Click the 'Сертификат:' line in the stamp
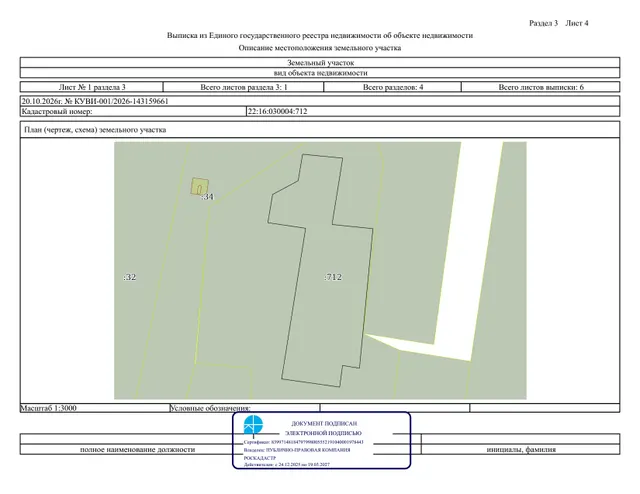This screenshot has height=494, width=640. [304, 442]
